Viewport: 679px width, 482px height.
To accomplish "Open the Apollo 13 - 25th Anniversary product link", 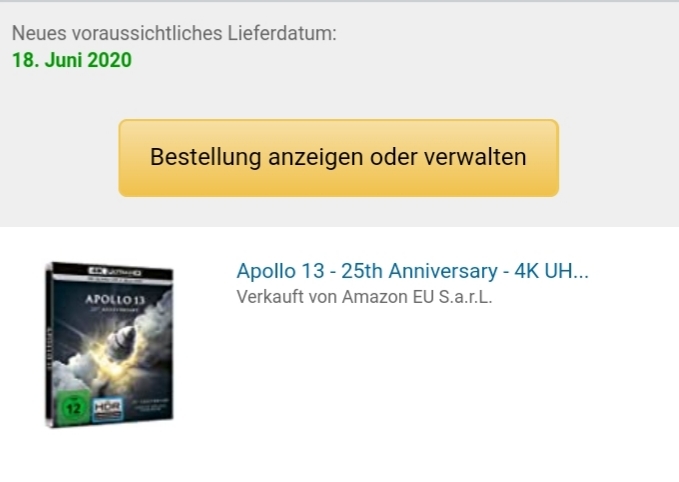I will (412, 272).
